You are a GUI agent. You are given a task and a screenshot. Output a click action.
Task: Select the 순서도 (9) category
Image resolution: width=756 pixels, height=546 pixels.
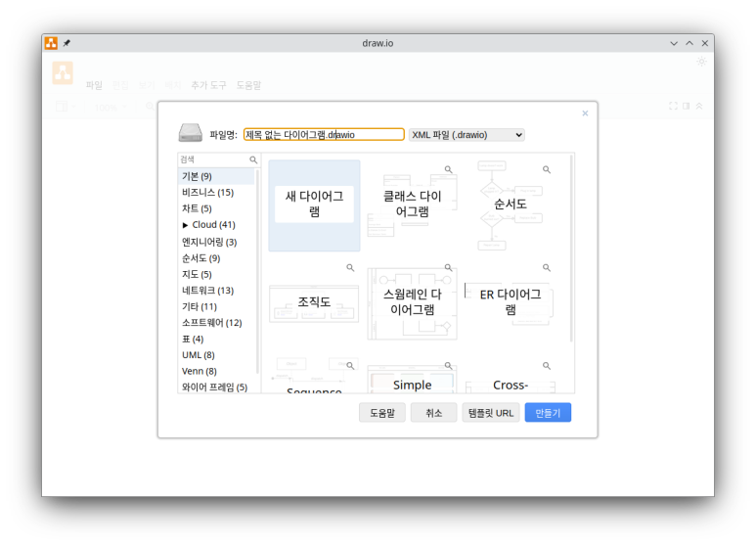point(216,258)
